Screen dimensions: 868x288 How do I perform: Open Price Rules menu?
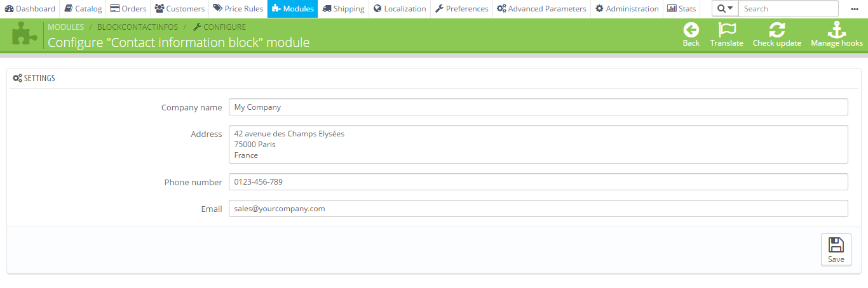[x=238, y=9]
